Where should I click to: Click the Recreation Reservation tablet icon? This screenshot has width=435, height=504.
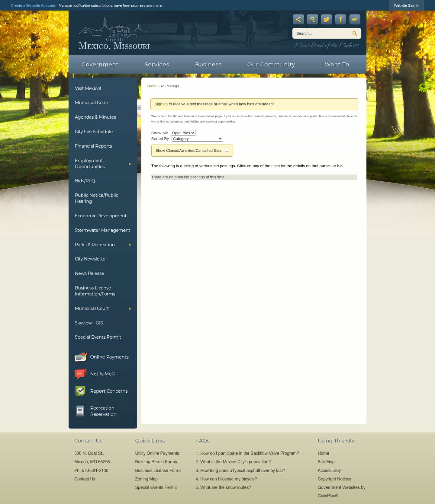pos(80,411)
